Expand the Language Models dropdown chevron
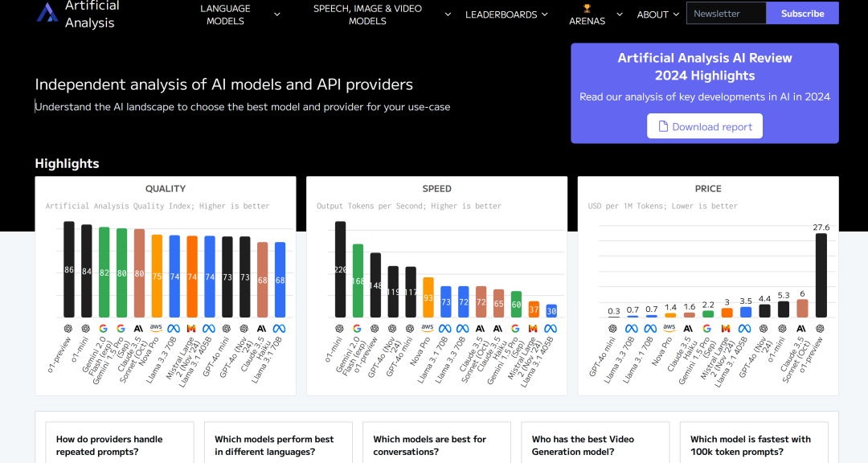The height and width of the screenshot is (463, 868). click(276, 14)
